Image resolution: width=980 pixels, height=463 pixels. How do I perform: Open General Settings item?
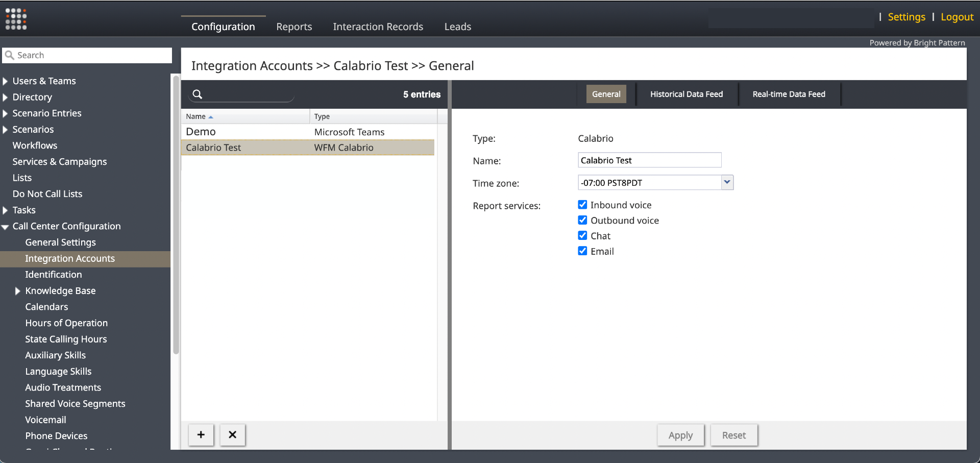point(61,242)
